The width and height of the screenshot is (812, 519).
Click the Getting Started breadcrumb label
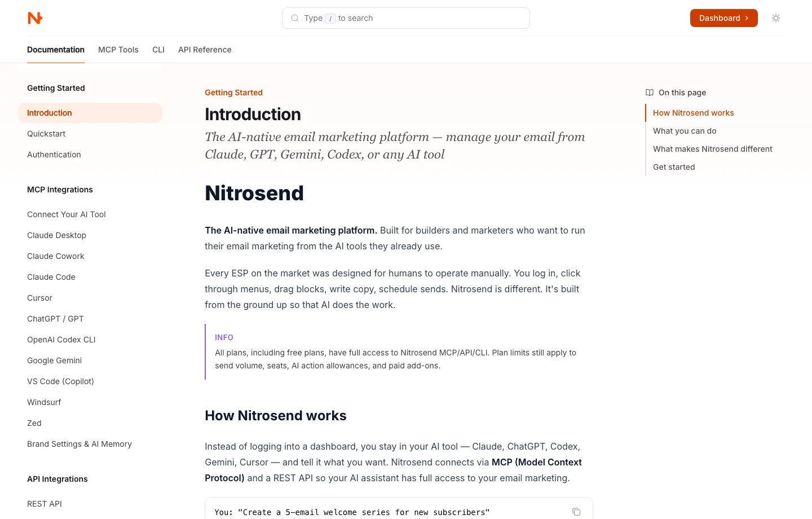point(233,93)
